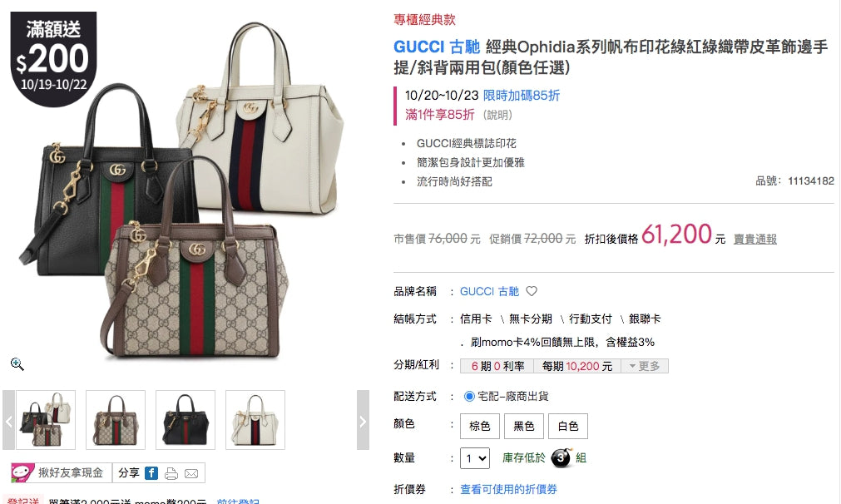The width and height of the screenshot is (841, 504).
Task: Click the 賣貴通報 price report link
Action: (755, 240)
